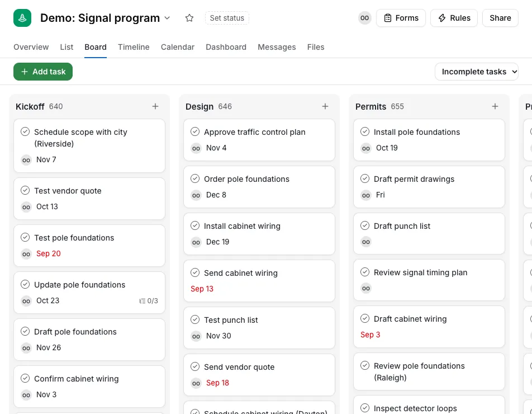Screen dimensions: 532x414
Task: Click the Add task button
Action: 43,72
